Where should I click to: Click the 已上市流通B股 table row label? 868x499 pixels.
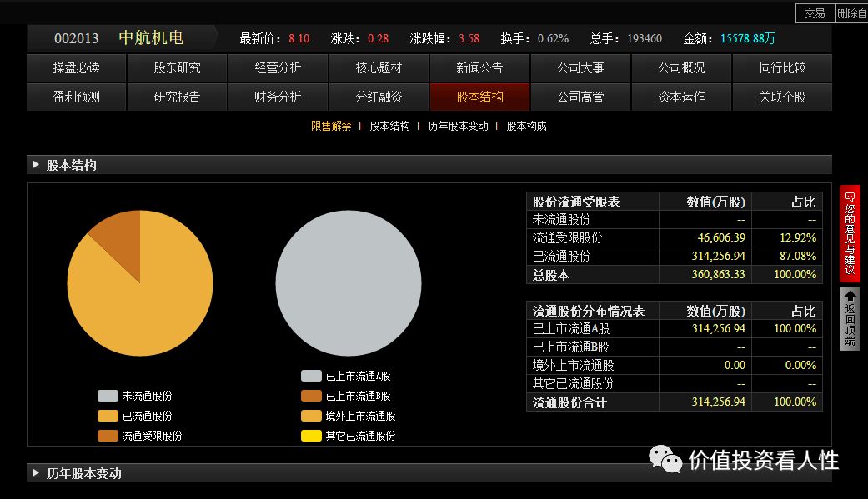(x=570, y=347)
